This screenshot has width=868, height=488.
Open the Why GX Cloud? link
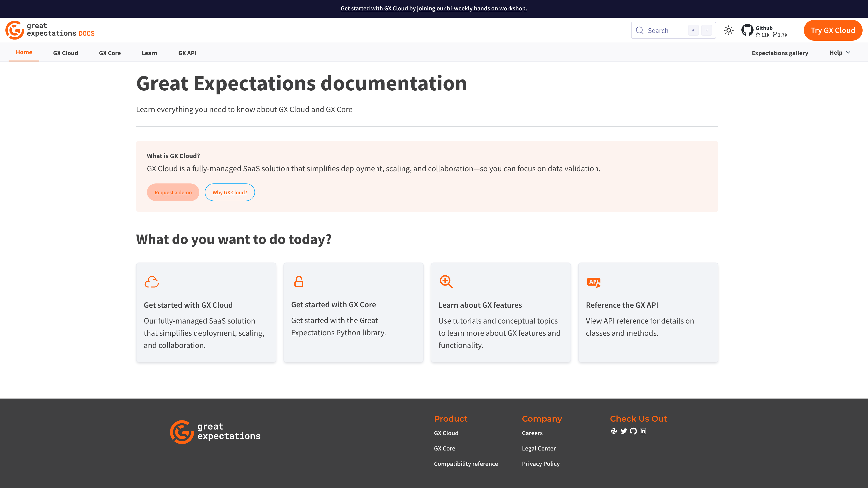click(229, 192)
